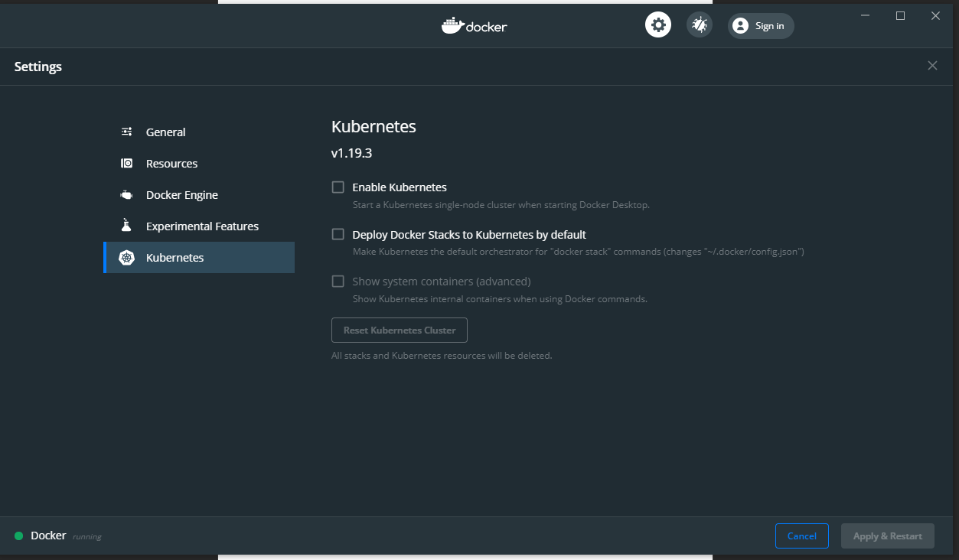The image size is (959, 560).
Task: Click Reset Kubernetes Cluster button
Action: pyautogui.click(x=400, y=330)
